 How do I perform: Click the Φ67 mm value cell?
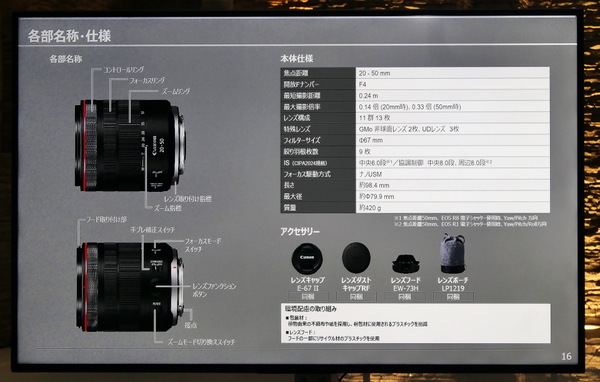pyautogui.click(x=453, y=140)
